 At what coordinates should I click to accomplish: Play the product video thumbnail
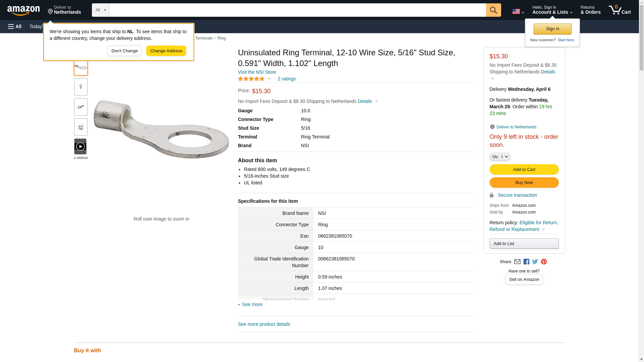point(80,146)
